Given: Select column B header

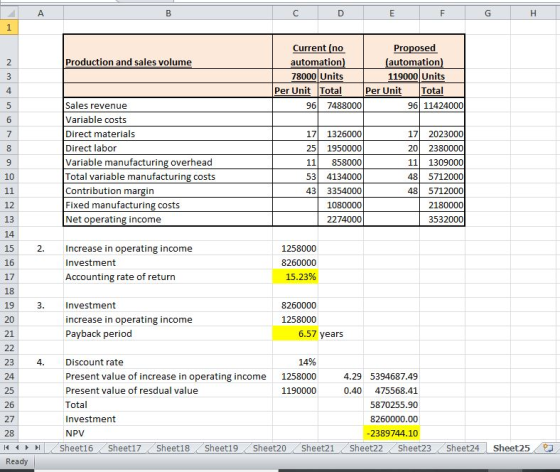Looking at the screenshot, I should pyautogui.click(x=168, y=14).
